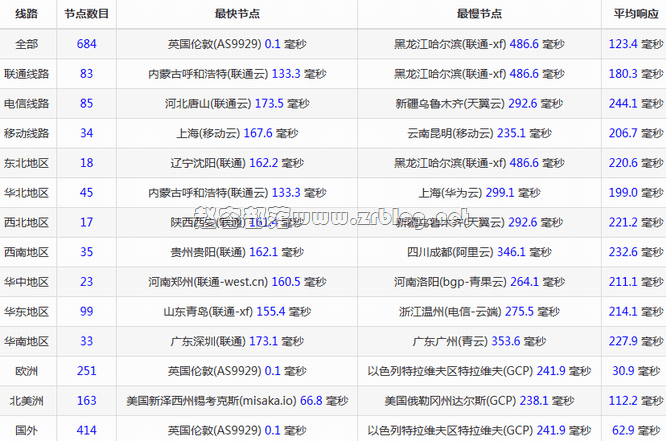
Task: Click 云南昆明(移动云) 235.1 毫秒 cell
Action: (x=479, y=133)
